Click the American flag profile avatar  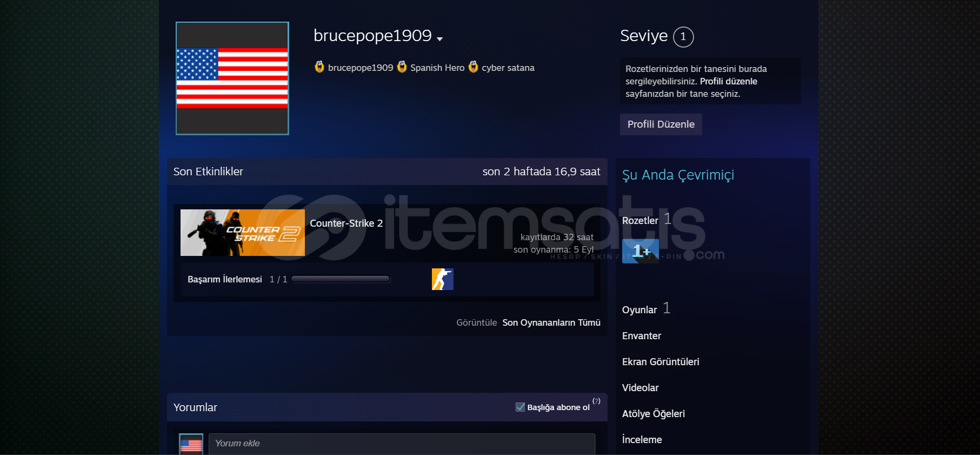[232, 78]
